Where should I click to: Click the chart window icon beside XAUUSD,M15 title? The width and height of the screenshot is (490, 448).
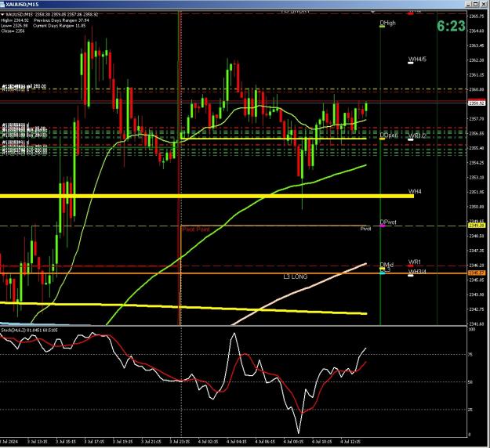tap(2, 5)
